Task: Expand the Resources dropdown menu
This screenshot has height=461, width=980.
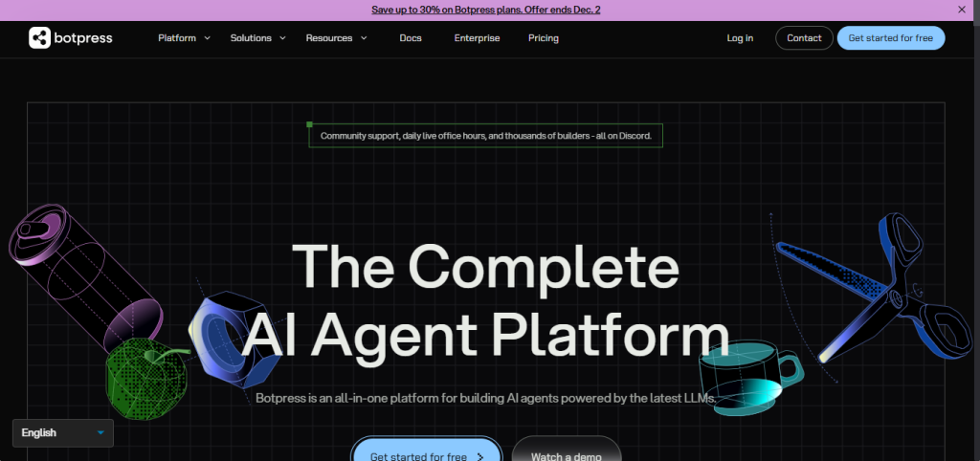Action: coord(336,38)
